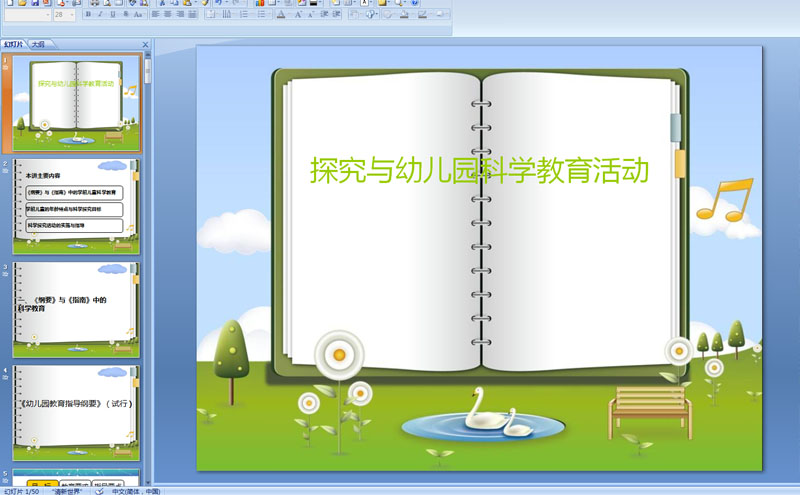Click the slide title 探究与幼儿园科学教育活动
Image resolution: width=800 pixels, height=495 pixels.
(479, 170)
